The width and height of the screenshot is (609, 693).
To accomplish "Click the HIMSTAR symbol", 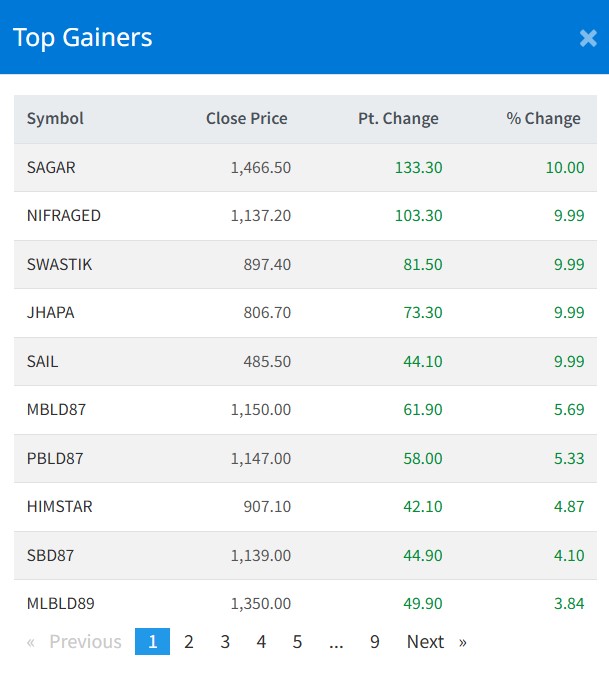I will [59, 506].
